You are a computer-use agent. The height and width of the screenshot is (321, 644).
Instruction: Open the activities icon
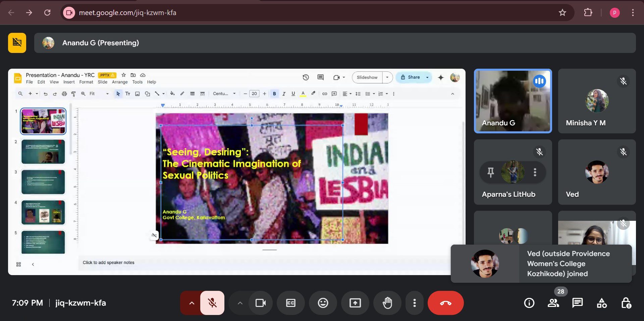[602, 303]
